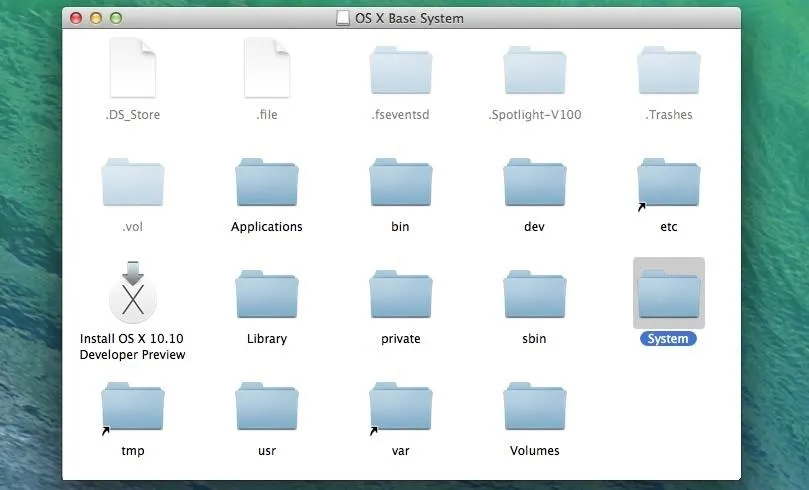Select the private folder icon
Screen dimensions: 809x490
coord(401,294)
